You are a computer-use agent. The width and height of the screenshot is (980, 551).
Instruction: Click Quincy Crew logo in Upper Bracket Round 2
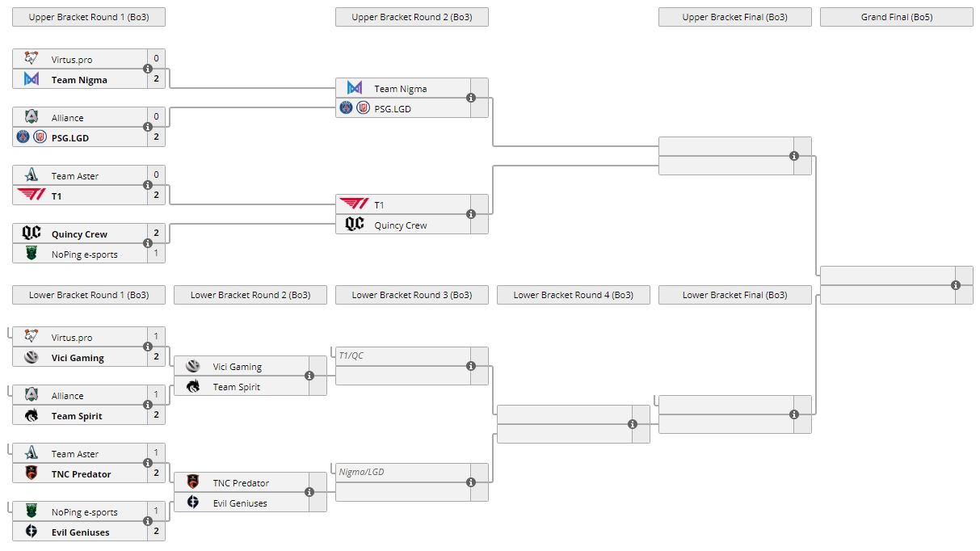[354, 225]
